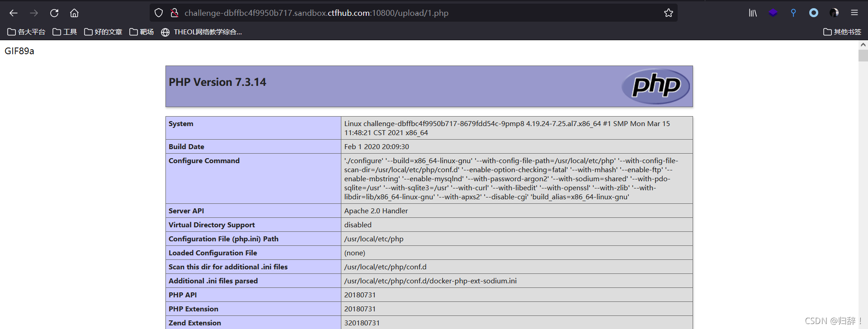868x329 pixels.
Task: Click the vertical scrollbar thumb
Action: [x=863, y=56]
